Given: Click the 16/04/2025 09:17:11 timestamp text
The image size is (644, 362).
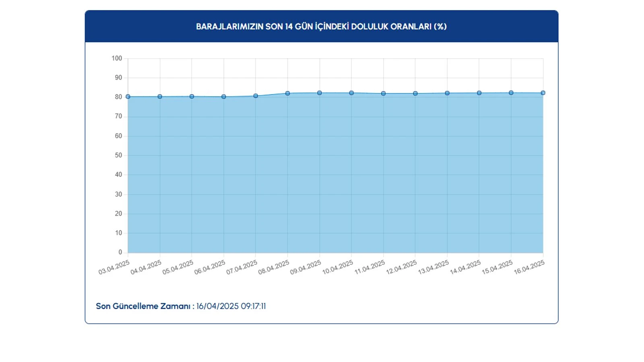Looking at the screenshot, I should click(x=231, y=306).
